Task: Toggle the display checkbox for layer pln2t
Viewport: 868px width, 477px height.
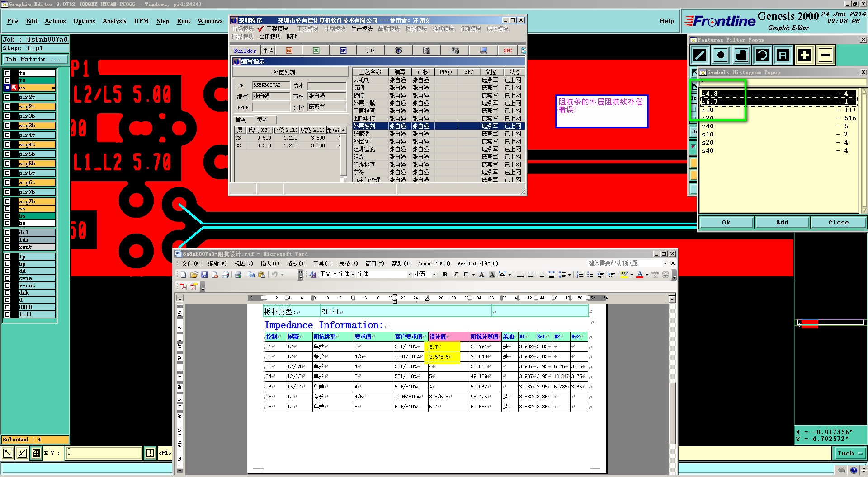Action: (7, 97)
